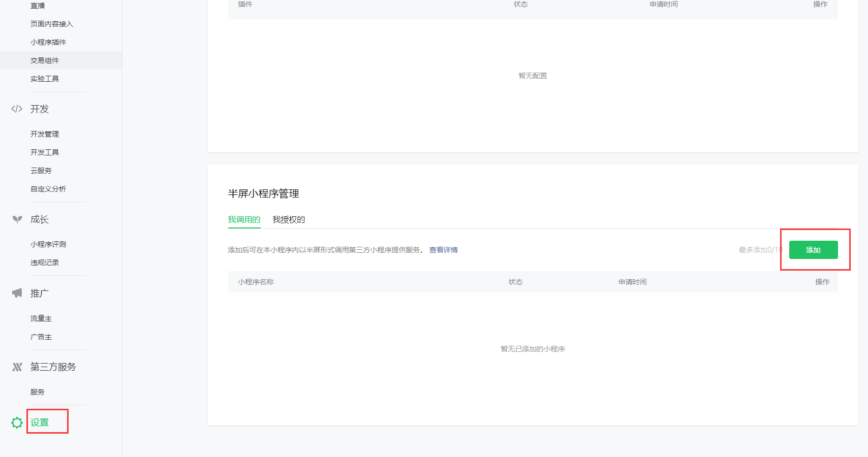Go to 小程序插件 page
The width and height of the screenshot is (868, 457).
pos(48,42)
